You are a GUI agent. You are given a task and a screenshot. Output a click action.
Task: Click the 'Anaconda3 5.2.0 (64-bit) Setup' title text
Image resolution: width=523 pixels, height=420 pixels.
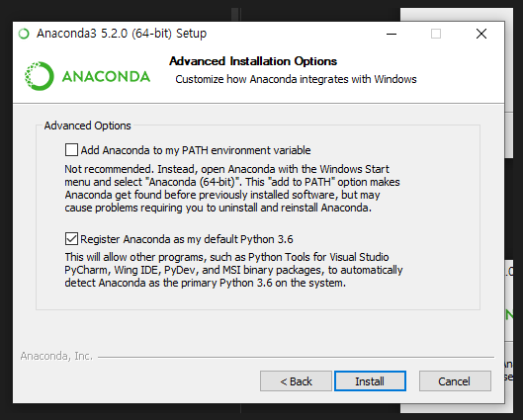(x=122, y=34)
